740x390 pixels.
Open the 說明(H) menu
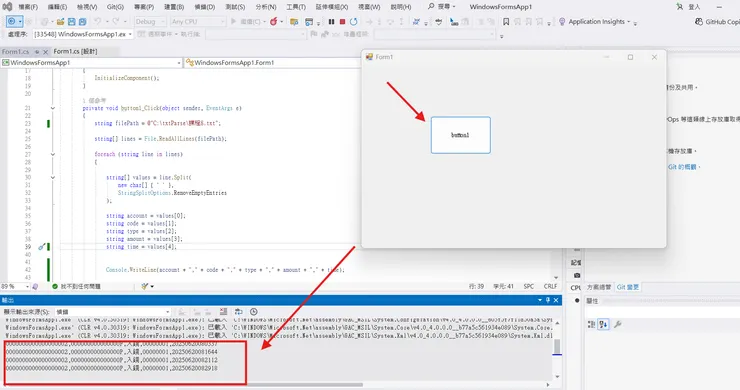(x=401, y=7)
